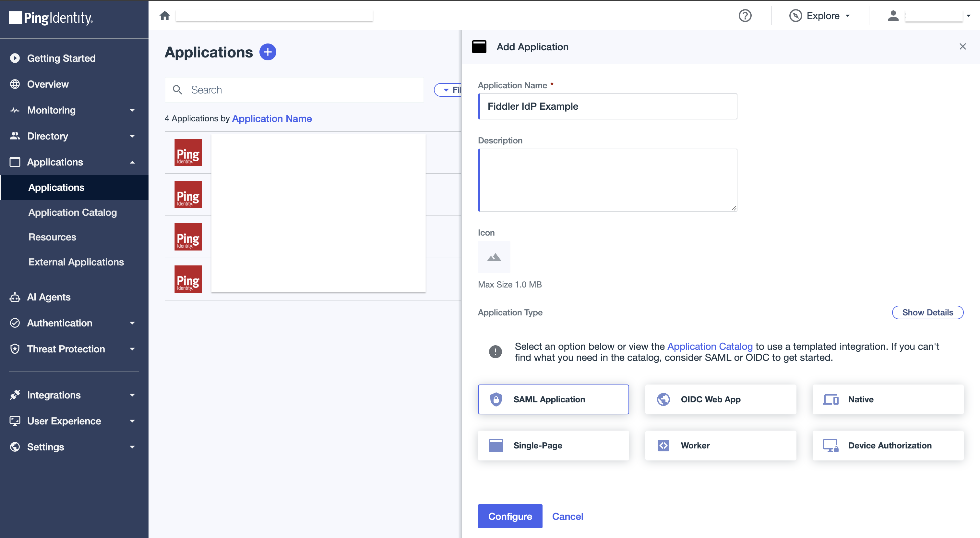The width and height of the screenshot is (980, 538).
Task: Click the Show Details button
Action: [927, 312]
